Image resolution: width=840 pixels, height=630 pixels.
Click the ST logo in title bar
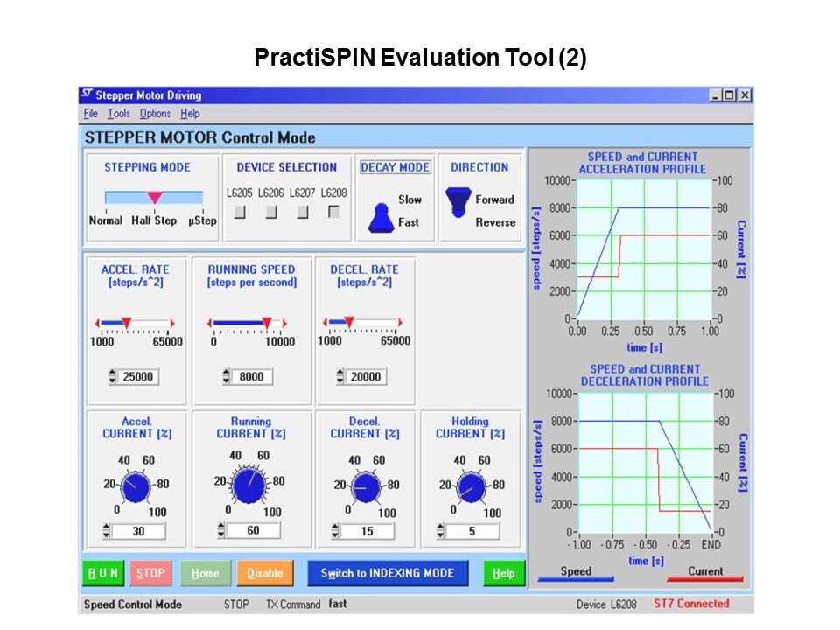(86, 95)
